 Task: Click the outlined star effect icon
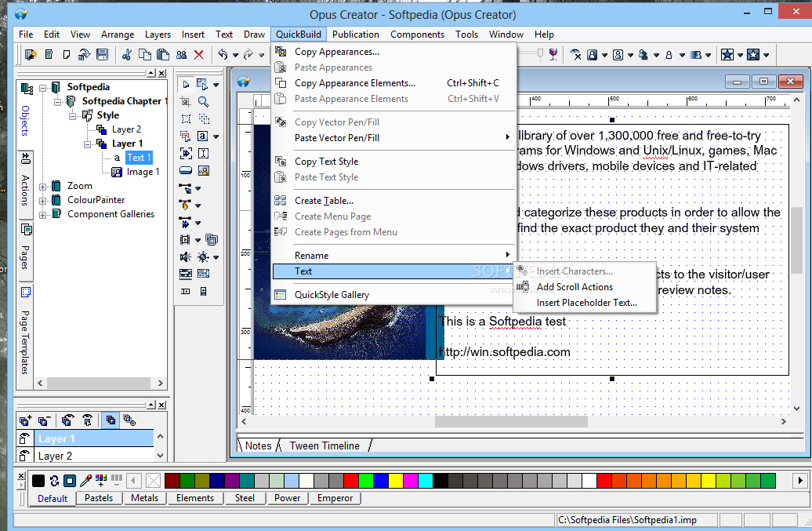pos(753,54)
